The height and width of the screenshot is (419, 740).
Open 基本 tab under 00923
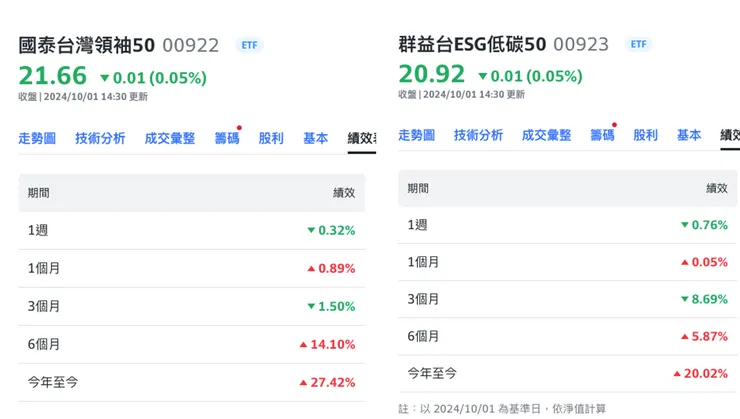689,135
